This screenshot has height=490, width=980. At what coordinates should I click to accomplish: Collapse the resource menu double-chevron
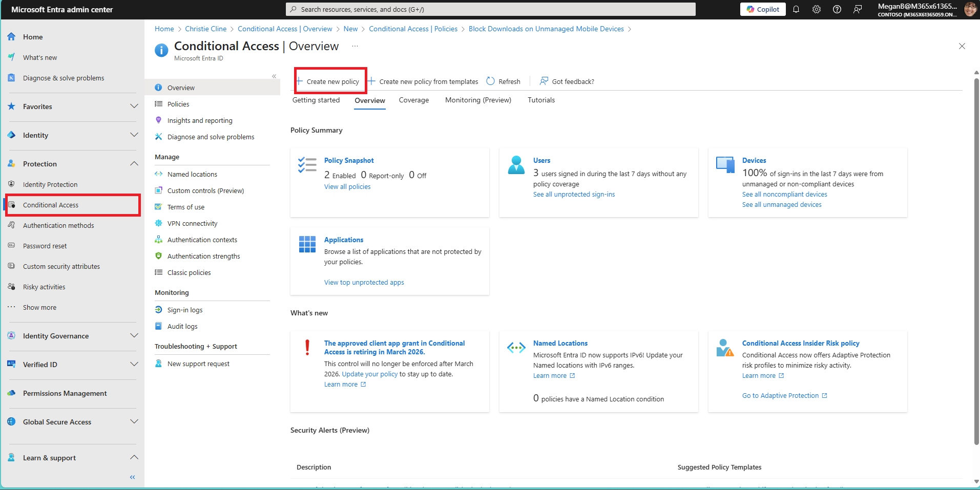274,76
